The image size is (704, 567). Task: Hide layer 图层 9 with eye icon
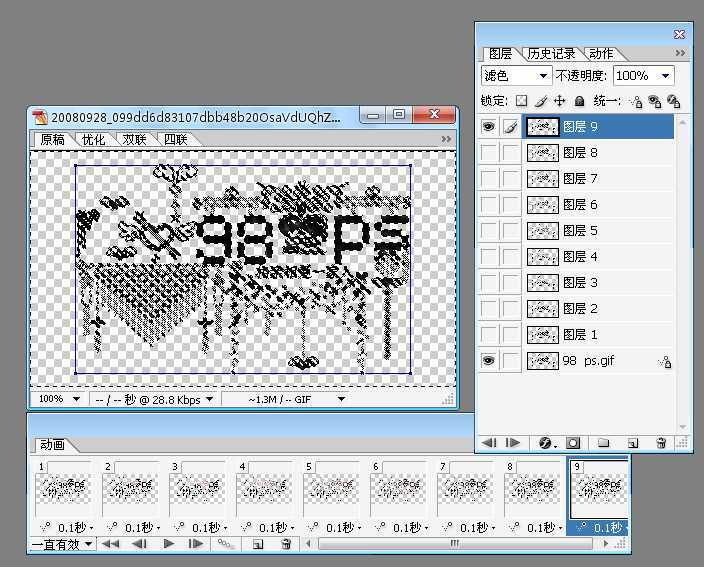click(489, 127)
